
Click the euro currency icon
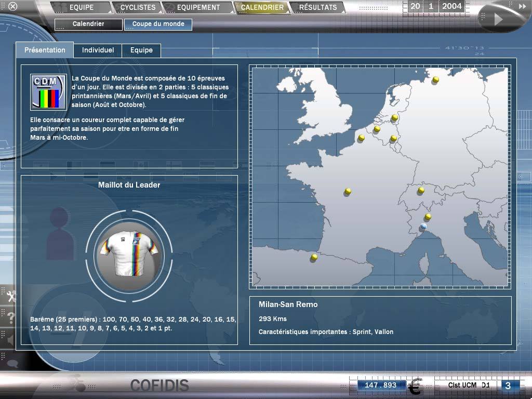tap(415, 387)
